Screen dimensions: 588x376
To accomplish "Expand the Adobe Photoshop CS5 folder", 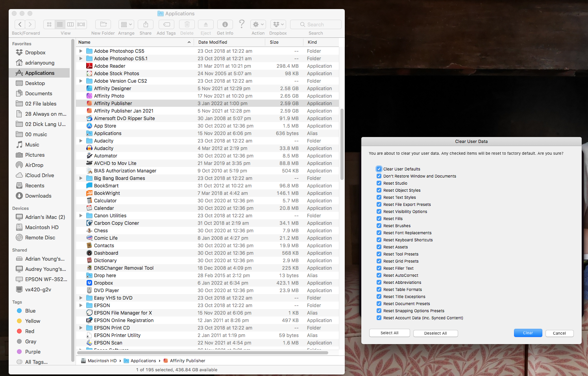I will tap(81, 51).
